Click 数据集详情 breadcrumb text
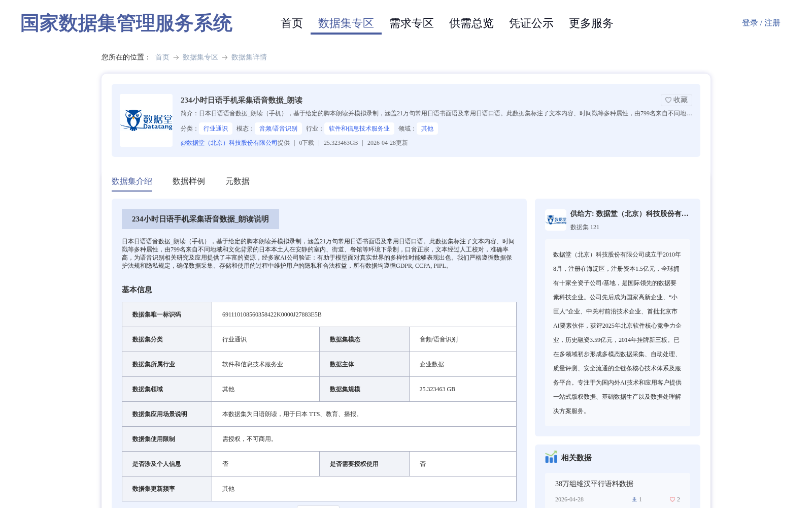This screenshot has height=508, width=812. pyautogui.click(x=249, y=57)
